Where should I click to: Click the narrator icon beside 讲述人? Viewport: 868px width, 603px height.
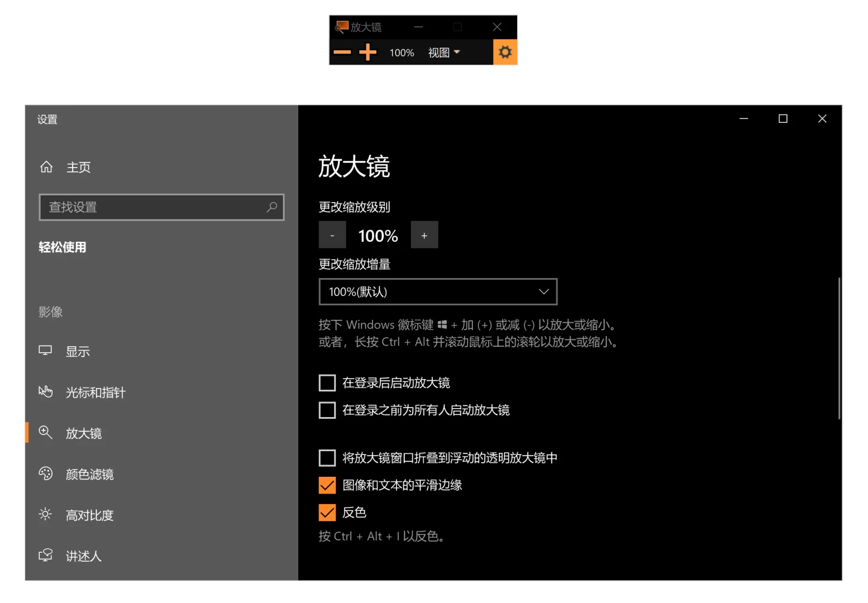pyautogui.click(x=45, y=555)
